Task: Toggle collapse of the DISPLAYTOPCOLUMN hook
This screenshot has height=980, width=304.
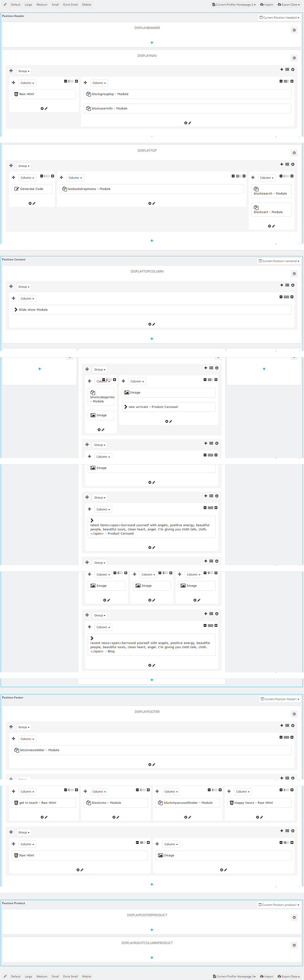Action: pyautogui.click(x=294, y=274)
